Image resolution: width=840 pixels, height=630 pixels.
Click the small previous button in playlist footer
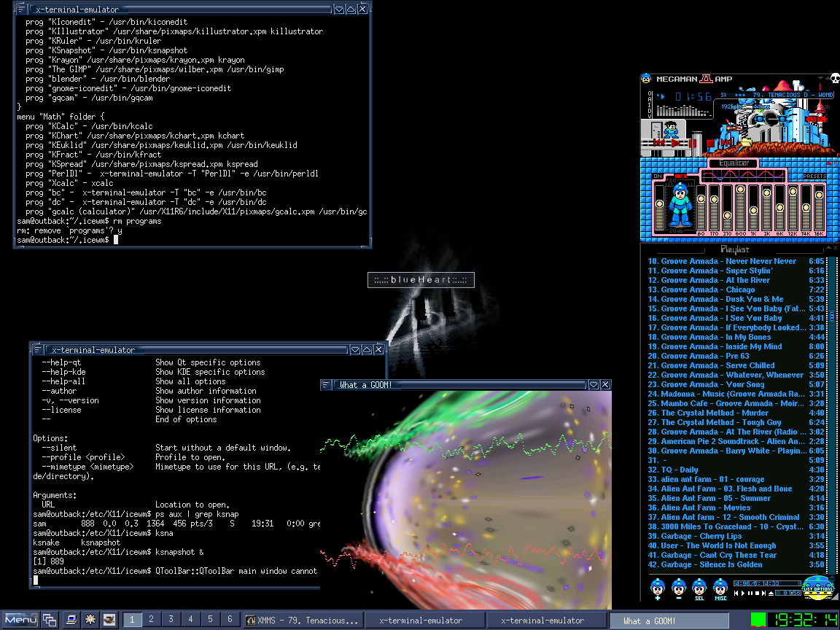click(x=736, y=593)
